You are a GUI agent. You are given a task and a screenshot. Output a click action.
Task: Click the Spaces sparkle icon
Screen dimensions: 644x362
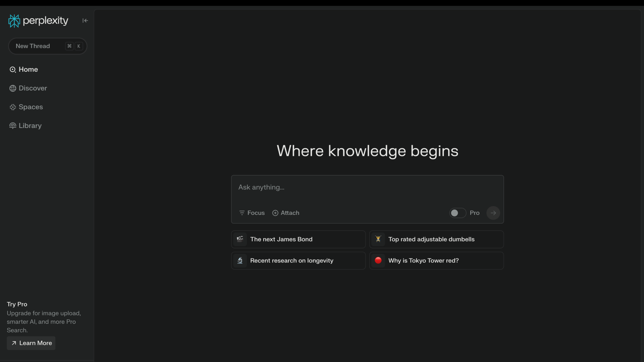point(13,107)
